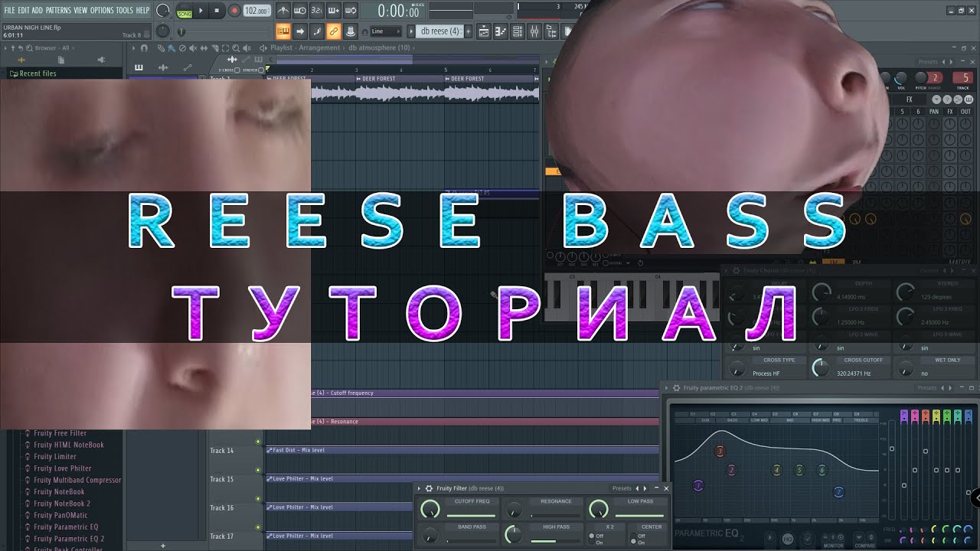Open the ADD menu

tap(37, 10)
